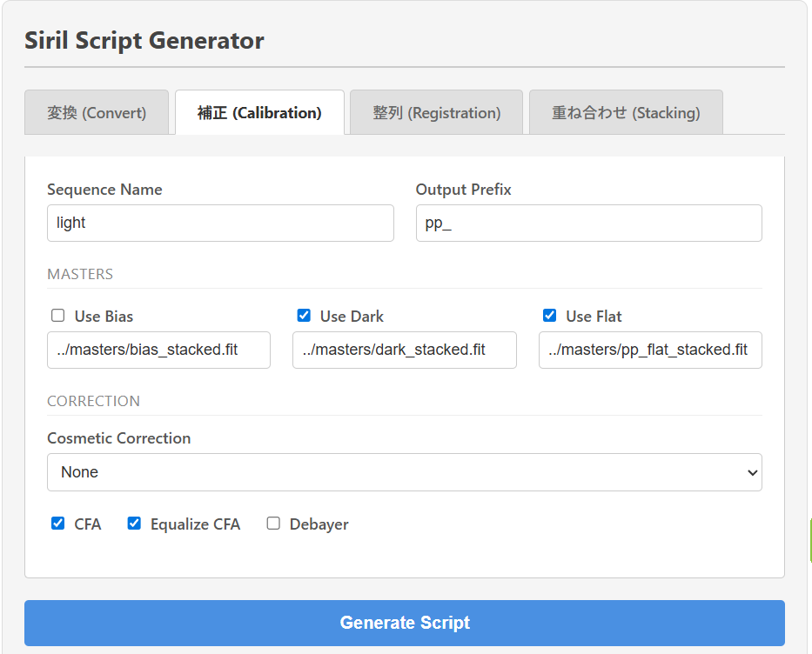The height and width of the screenshot is (654, 812).
Task: Select the 補正 (Calibration) tab
Action: pyautogui.click(x=259, y=112)
